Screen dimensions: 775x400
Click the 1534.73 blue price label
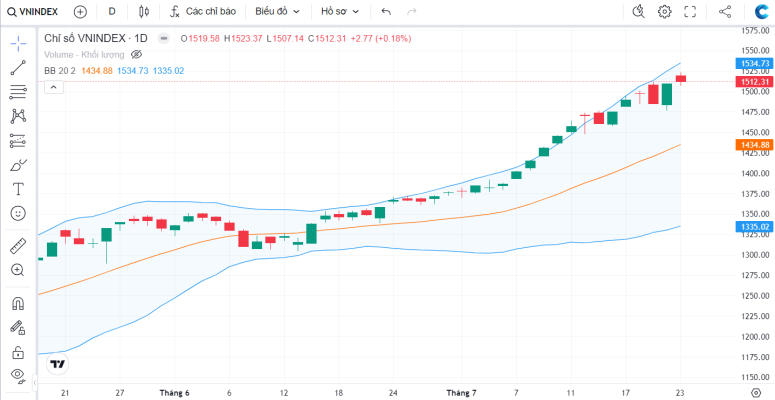[754, 63]
